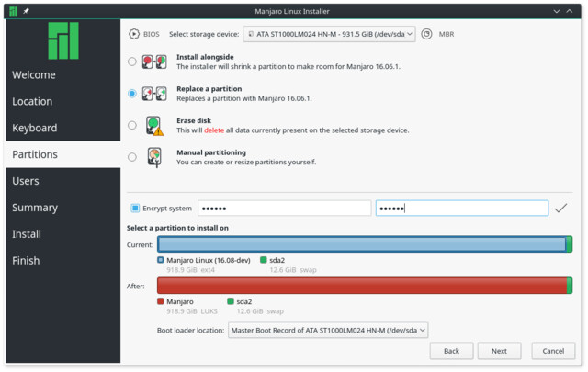Open the Select storage device dropdown
588x372 pixels.
329,34
